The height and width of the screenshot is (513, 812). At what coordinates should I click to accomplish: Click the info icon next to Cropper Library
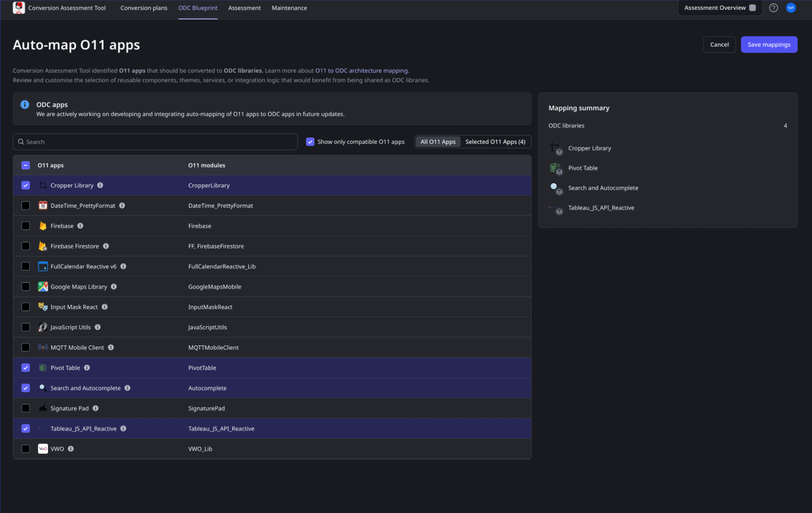tap(100, 185)
